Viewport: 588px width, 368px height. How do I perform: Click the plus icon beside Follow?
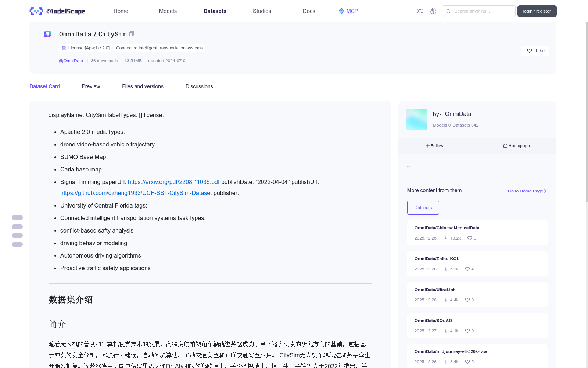coord(428,146)
